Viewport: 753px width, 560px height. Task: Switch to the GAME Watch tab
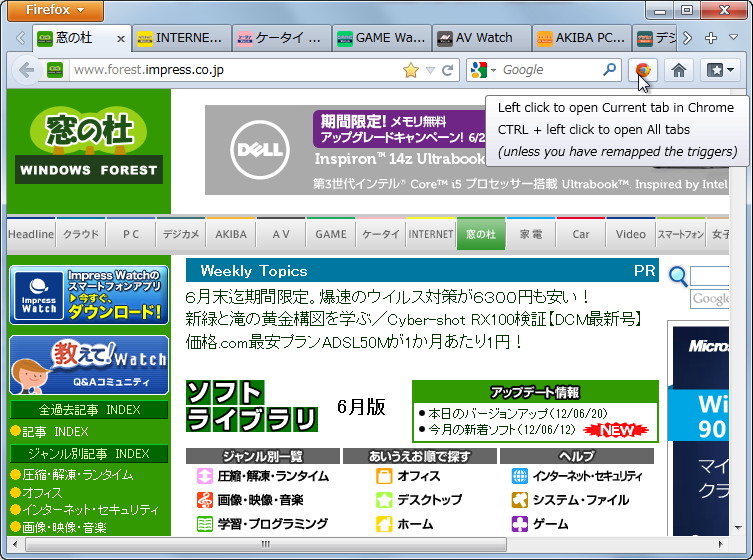point(381,38)
